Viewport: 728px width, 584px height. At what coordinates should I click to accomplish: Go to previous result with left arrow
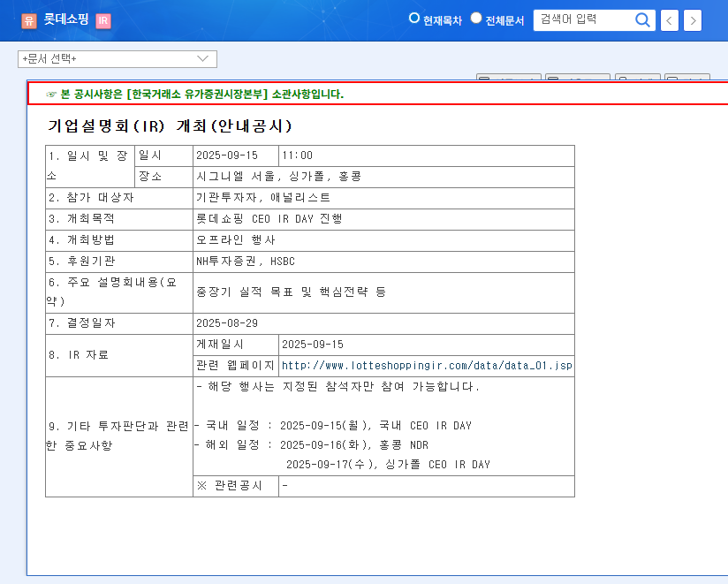(x=669, y=20)
